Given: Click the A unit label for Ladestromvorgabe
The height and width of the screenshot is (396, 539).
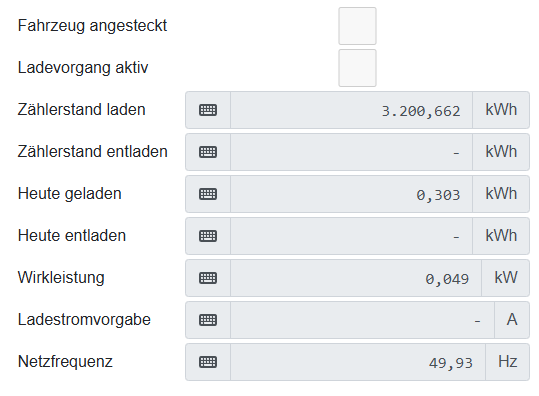Looking at the screenshot, I should (512, 320).
